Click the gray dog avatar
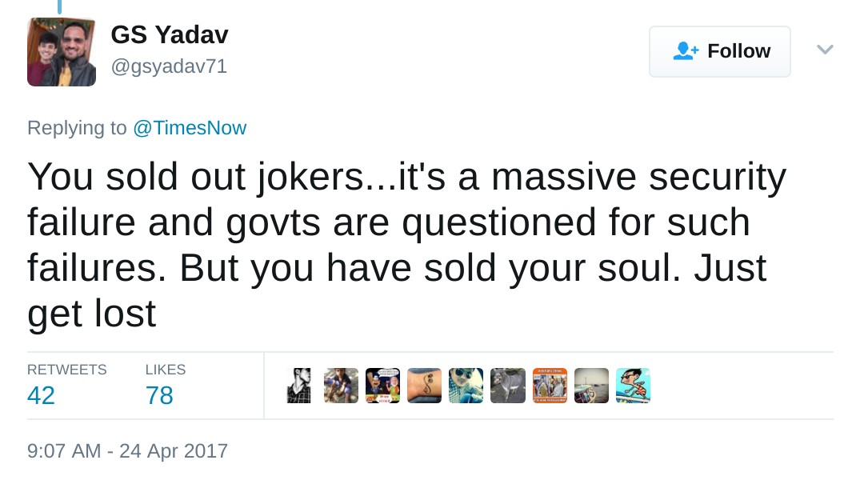 [x=507, y=386]
